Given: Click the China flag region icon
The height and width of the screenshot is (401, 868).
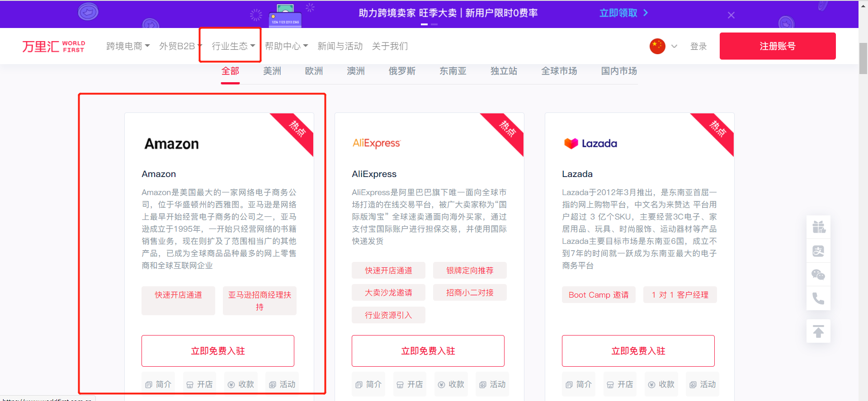Looking at the screenshot, I should tap(657, 46).
